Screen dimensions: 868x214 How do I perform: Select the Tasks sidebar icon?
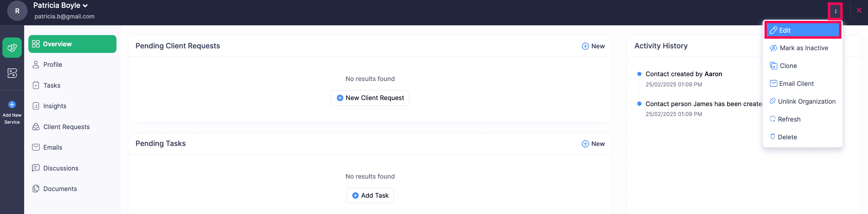tap(36, 85)
